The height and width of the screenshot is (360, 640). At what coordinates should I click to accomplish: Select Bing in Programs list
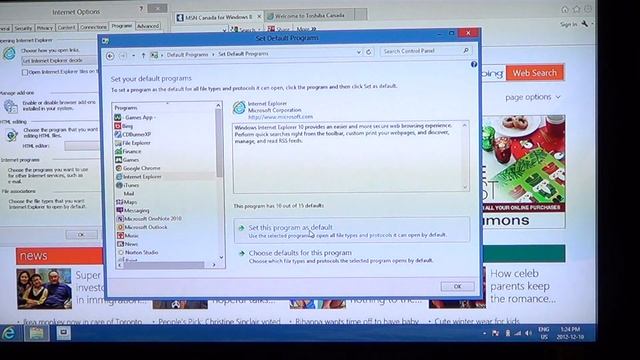[124, 126]
